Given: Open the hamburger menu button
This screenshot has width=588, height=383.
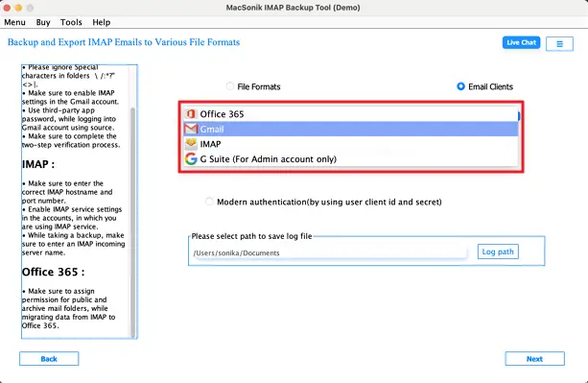Looking at the screenshot, I should [559, 44].
